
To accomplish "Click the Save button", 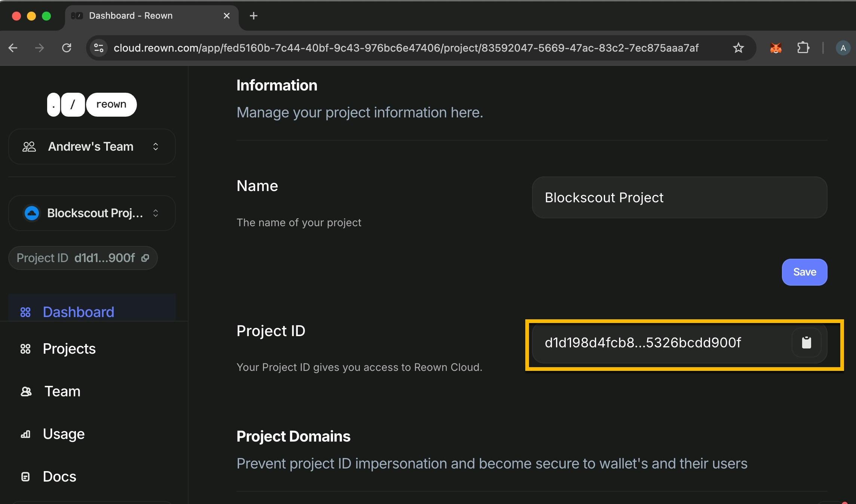I will pyautogui.click(x=804, y=272).
